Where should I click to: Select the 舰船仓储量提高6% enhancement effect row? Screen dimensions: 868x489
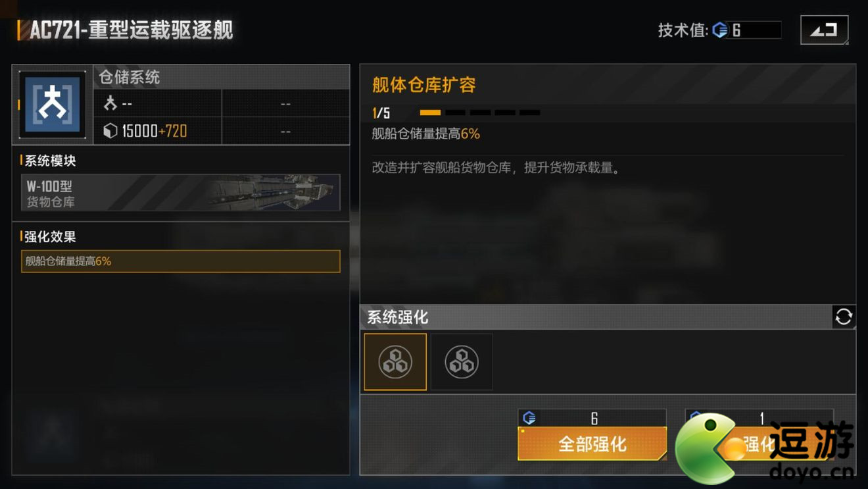[x=181, y=261]
